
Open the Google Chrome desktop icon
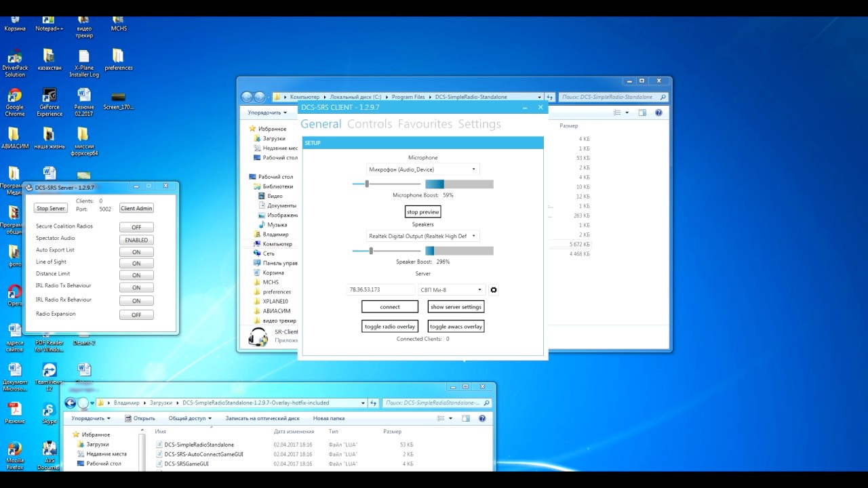point(14,102)
